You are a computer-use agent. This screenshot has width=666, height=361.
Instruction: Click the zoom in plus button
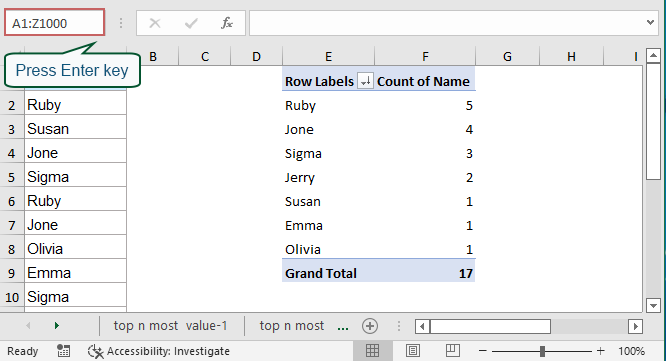[600, 351]
